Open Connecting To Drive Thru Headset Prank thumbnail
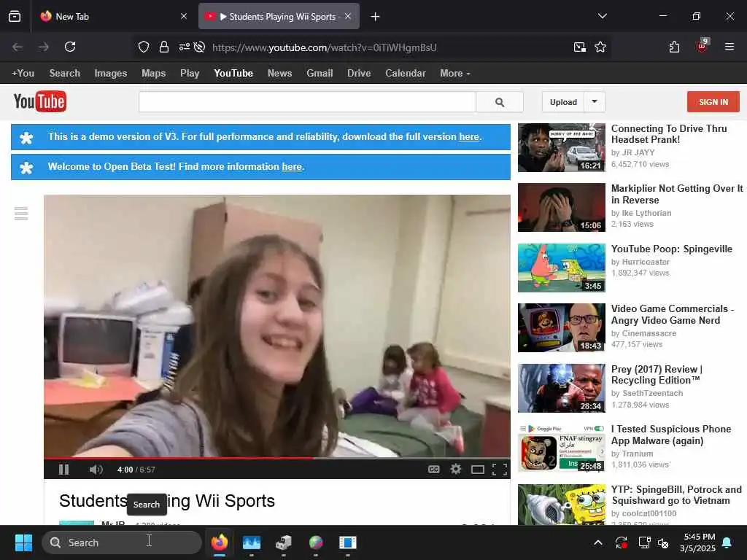The image size is (747, 560). tap(561, 147)
